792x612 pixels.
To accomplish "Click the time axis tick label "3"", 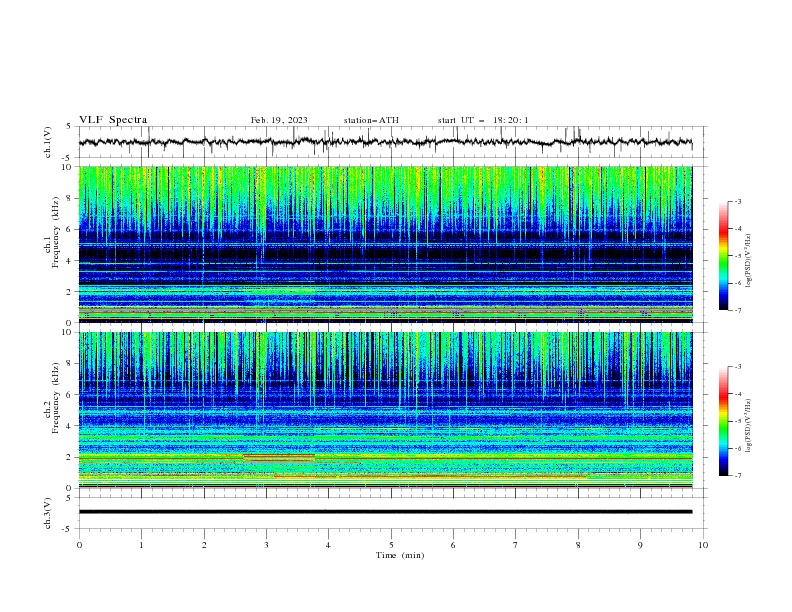I will tap(266, 545).
